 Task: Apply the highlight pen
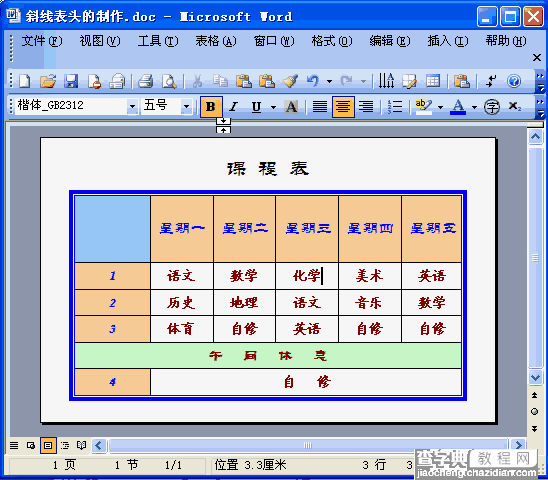click(424, 107)
